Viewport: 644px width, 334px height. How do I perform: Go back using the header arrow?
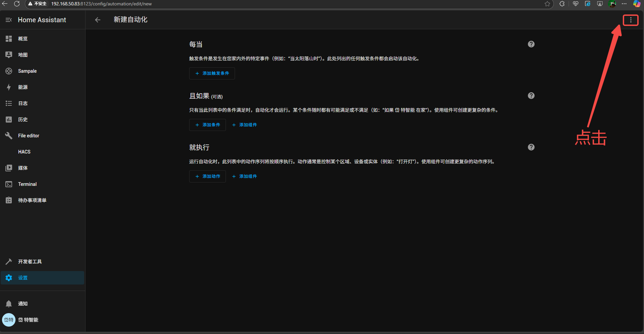click(x=98, y=20)
